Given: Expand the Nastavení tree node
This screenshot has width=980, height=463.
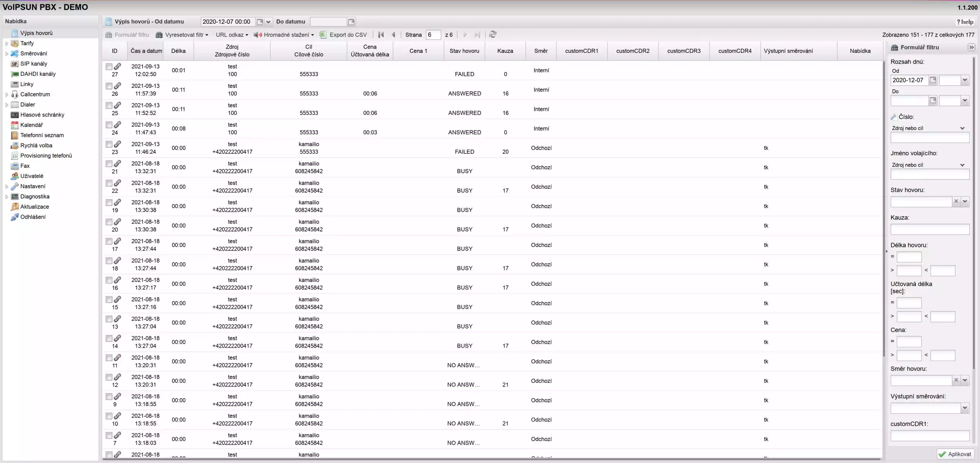Looking at the screenshot, I should pyautogui.click(x=6, y=186).
